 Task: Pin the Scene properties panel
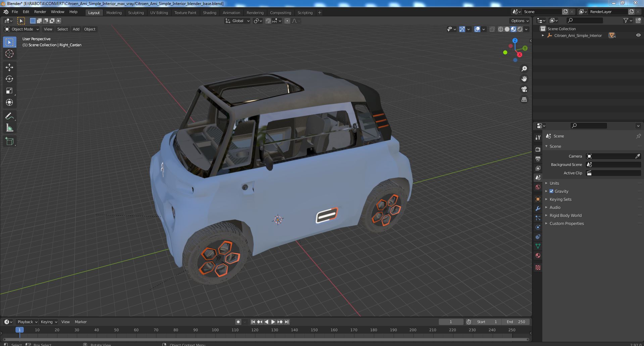(x=638, y=136)
